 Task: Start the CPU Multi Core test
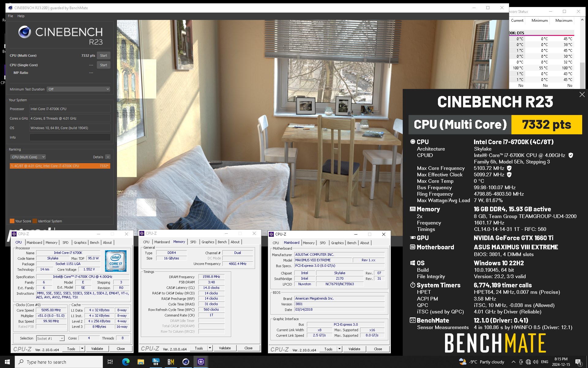tap(104, 56)
